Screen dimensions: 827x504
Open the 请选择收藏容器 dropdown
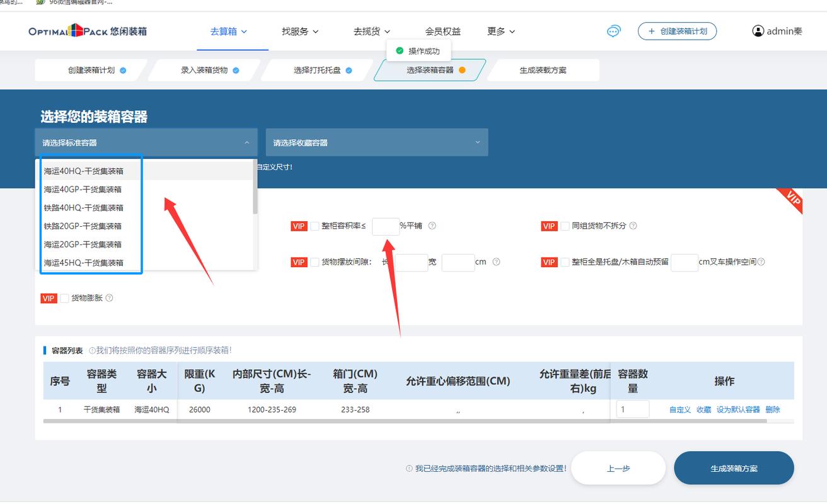coord(377,142)
